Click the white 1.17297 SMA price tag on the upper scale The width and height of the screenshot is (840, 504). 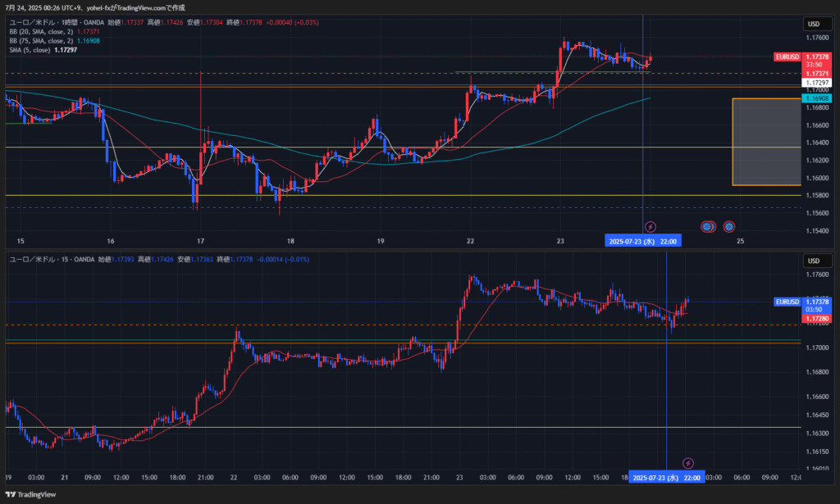[x=817, y=83]
